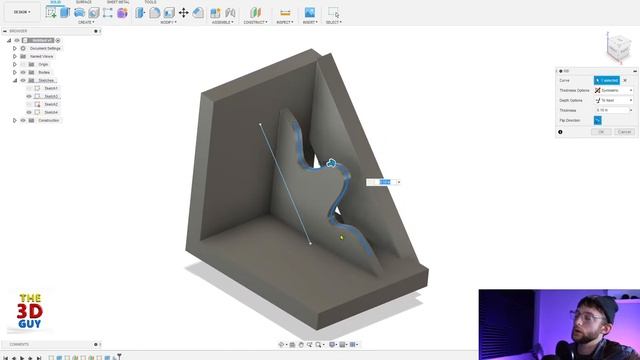Expand the Bodies folder
This screenshot has width=640, height=360.
click(x=15, y=72)
